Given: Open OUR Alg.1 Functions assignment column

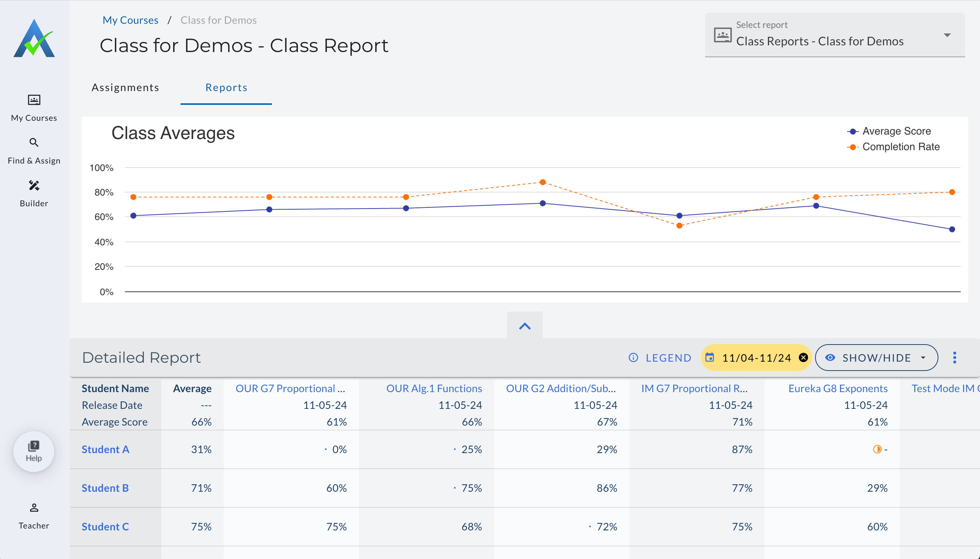Looking at the screenshot, I should [434, 388].
